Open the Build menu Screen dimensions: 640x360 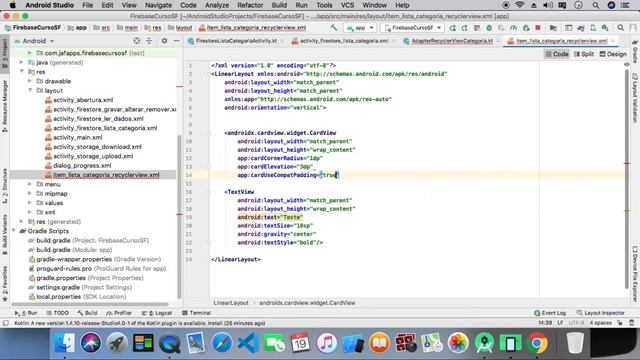279,5
